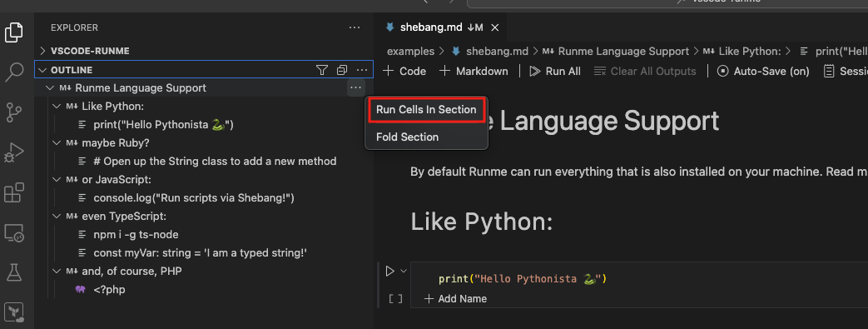Run the Python print cell play button
This screenshot has height=329, width=868.
pyautogui.click(x=389, y=271)
